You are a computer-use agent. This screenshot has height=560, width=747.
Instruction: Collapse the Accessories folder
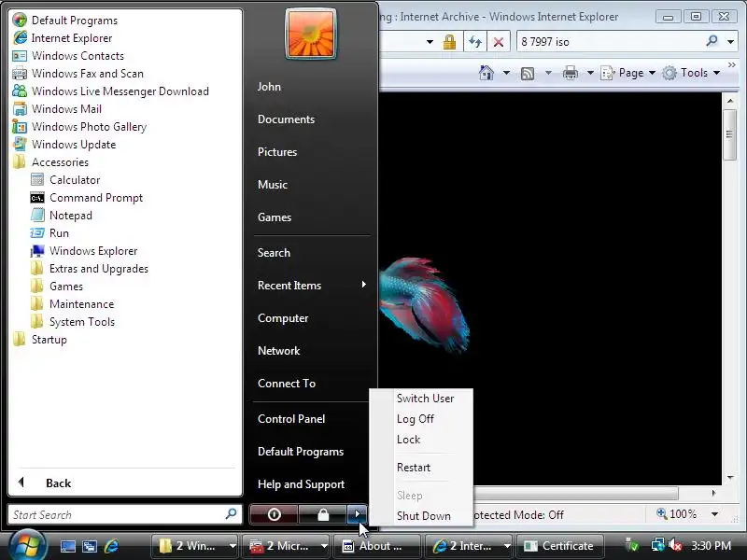[x=51, y=161]
